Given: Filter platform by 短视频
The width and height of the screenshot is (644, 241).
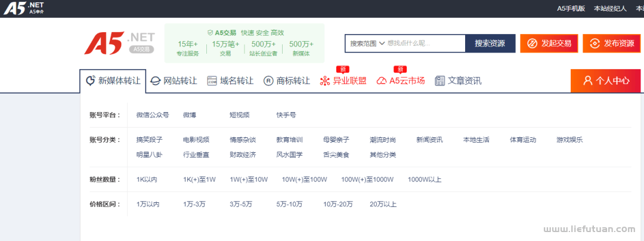Looking at the screenshot, I should 240,115.
